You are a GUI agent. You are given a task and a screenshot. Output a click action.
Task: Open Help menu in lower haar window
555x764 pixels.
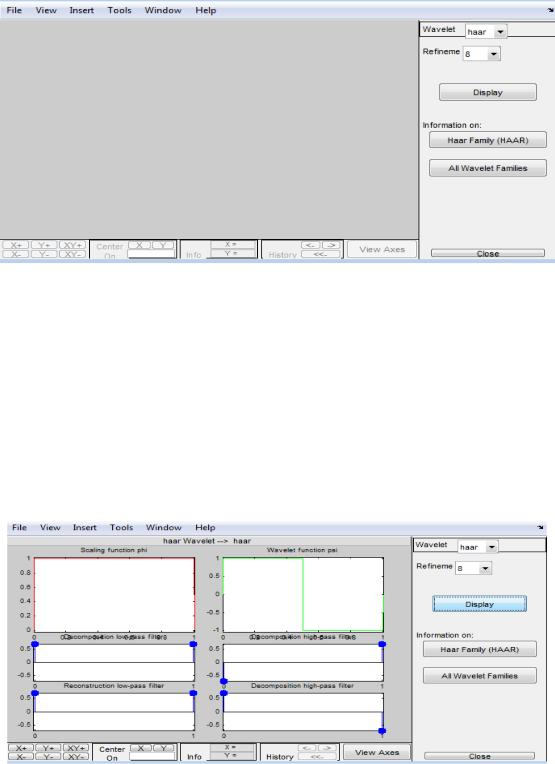coord(205,527)
